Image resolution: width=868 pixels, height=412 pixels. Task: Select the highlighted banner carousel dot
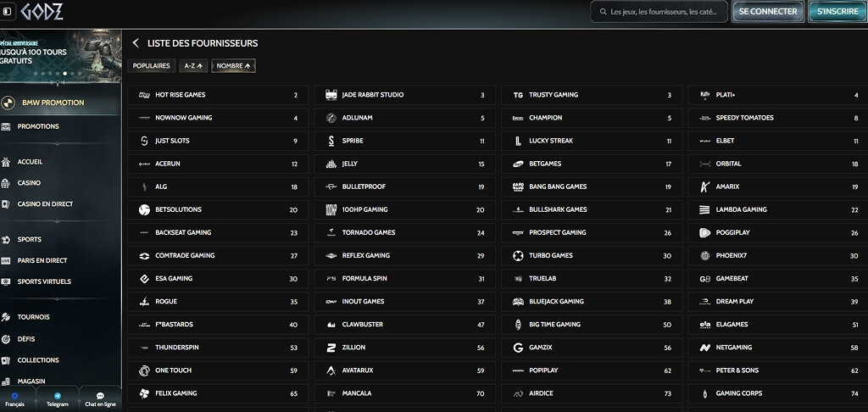tap(64, 74)
